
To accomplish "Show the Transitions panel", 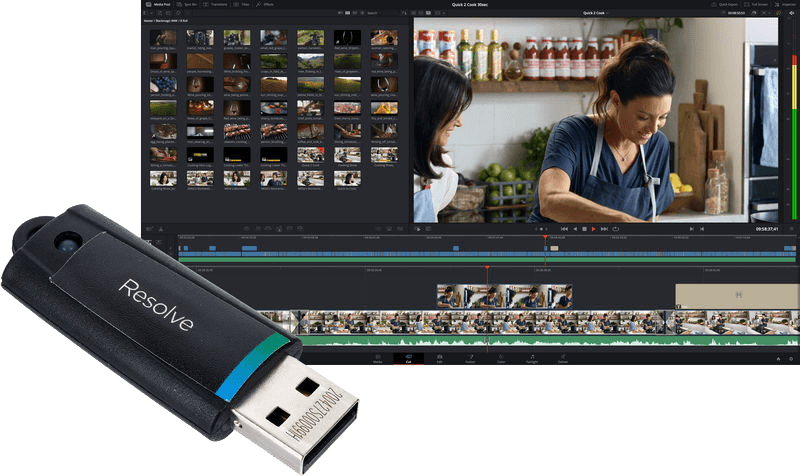I will [x=216, y=4].
